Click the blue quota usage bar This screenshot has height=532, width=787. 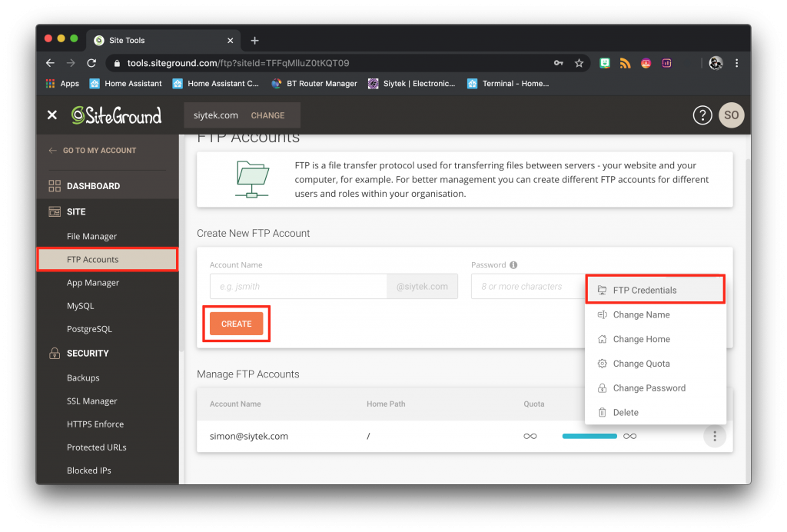589,436
